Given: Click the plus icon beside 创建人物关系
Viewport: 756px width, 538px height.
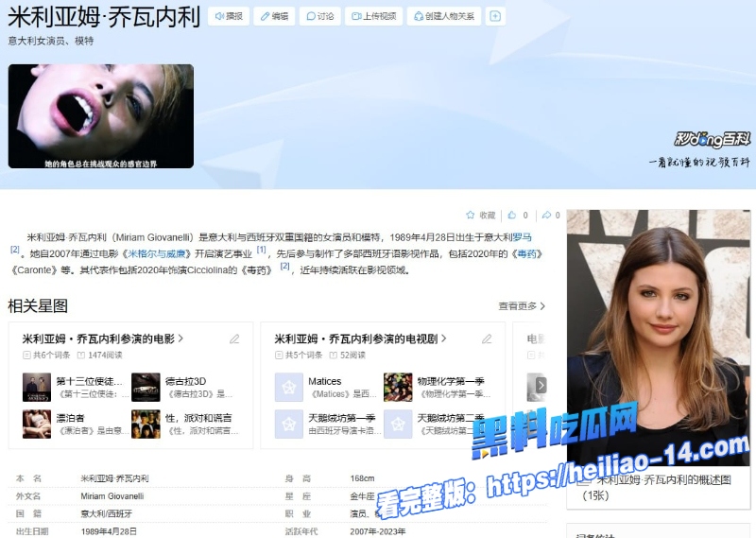Looking at the screenshot, I should [x=495, y=16].
